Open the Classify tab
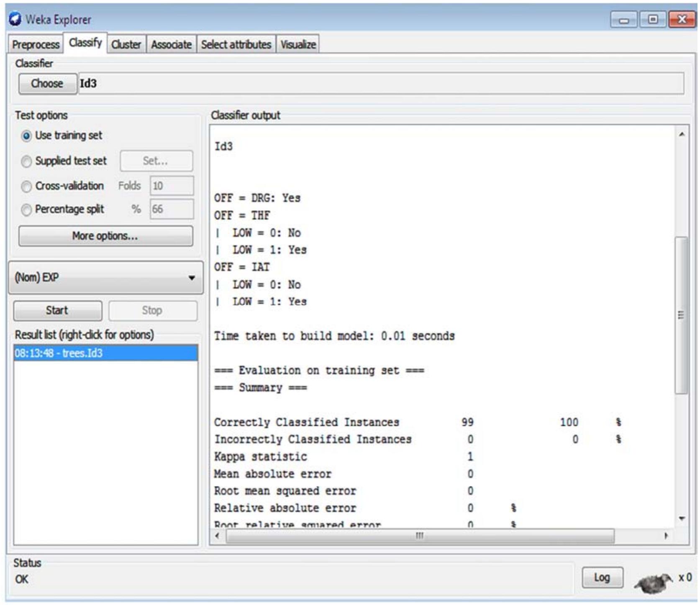Viewport: 700px width, 605px height. [x=85, y=43]
